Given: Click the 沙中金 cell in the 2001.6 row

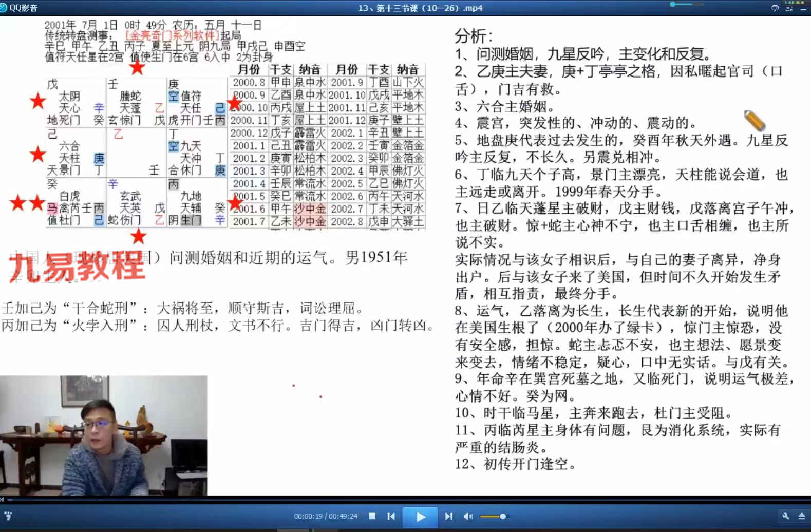Looking at the screenshot, I should (x=310, y=209).
